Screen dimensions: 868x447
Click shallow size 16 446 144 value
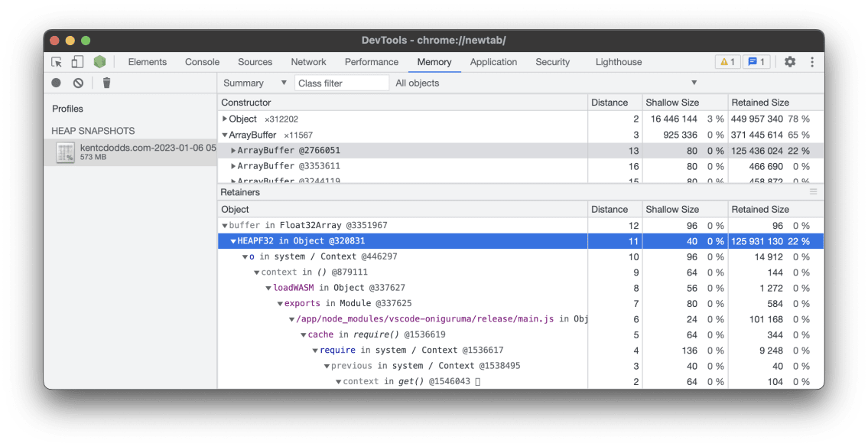tap(674, 119)
